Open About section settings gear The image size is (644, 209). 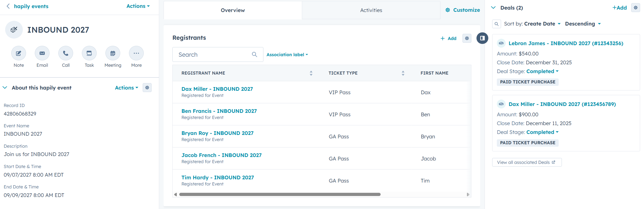(x=147, y=88)
